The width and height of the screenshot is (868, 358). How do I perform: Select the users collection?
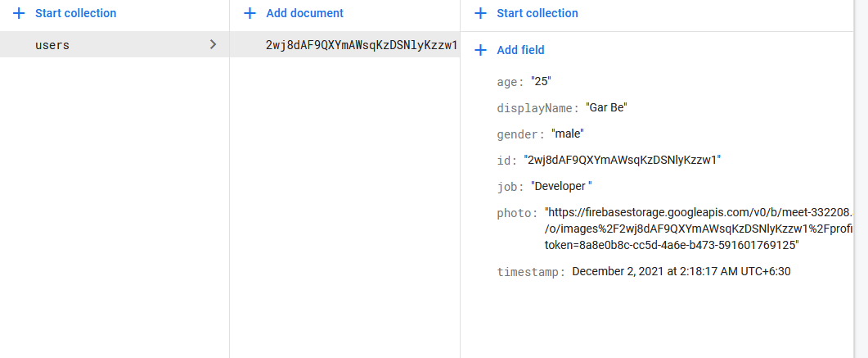click(52, 45)
